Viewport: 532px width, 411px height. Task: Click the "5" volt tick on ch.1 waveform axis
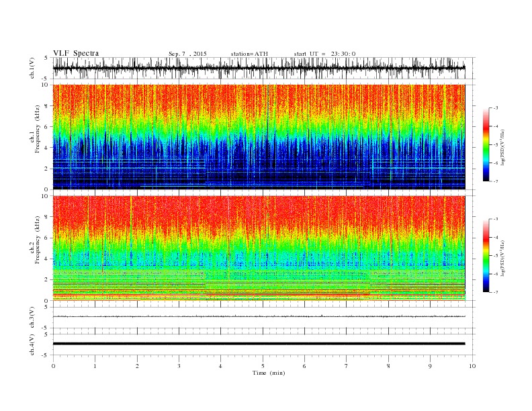click(x=46, y=58)
